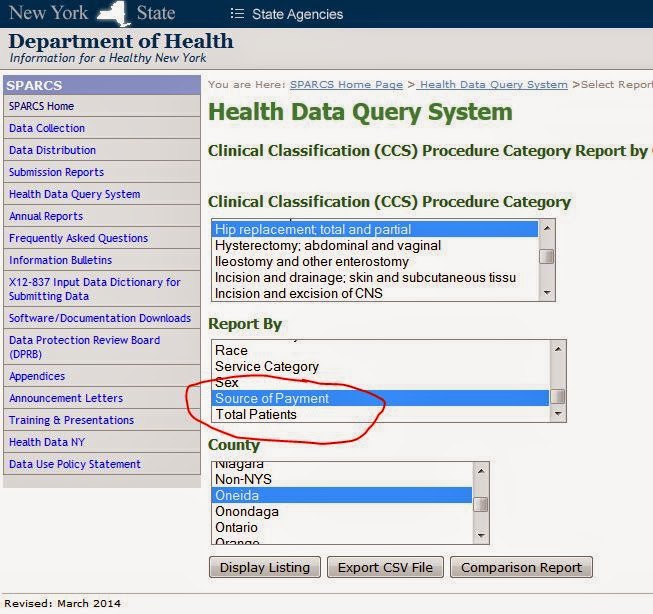Follow Health Data Query System breadcrumb

point(493,85)
